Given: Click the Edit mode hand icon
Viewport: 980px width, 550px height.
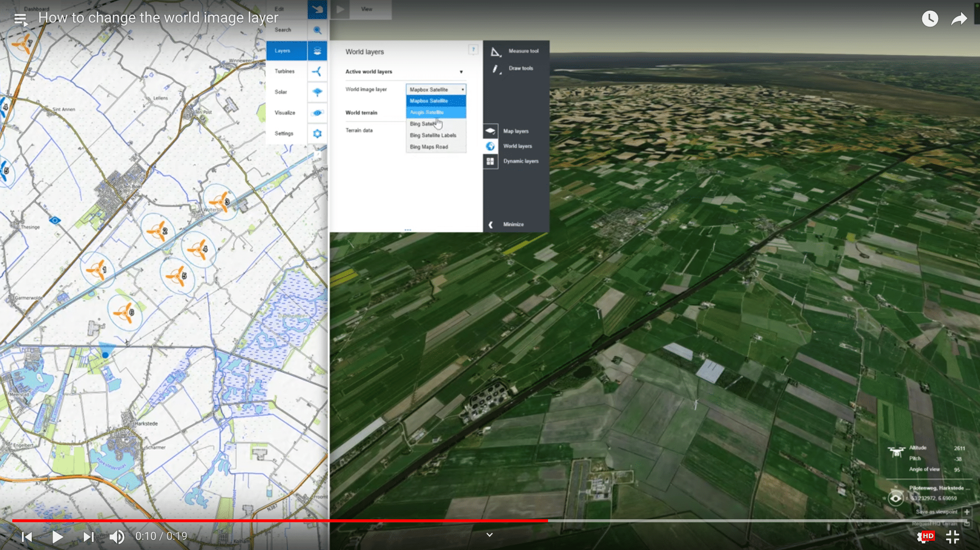Looking at the screenshot, I should pos(317,9).
